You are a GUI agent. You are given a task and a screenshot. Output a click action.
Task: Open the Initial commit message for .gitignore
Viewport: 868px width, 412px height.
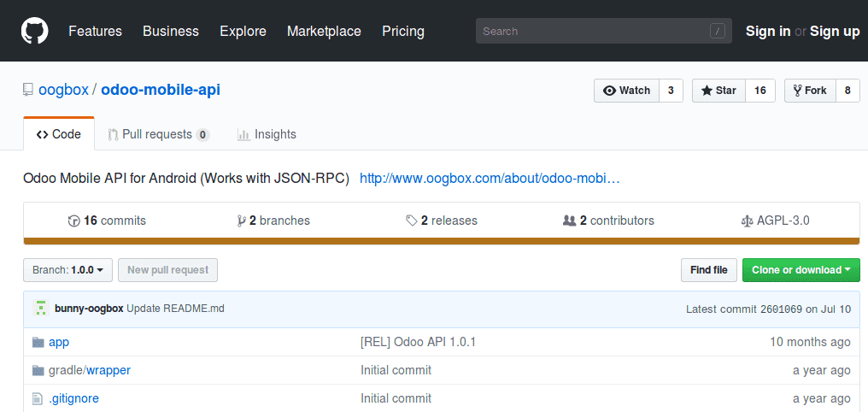pos(396,398)
